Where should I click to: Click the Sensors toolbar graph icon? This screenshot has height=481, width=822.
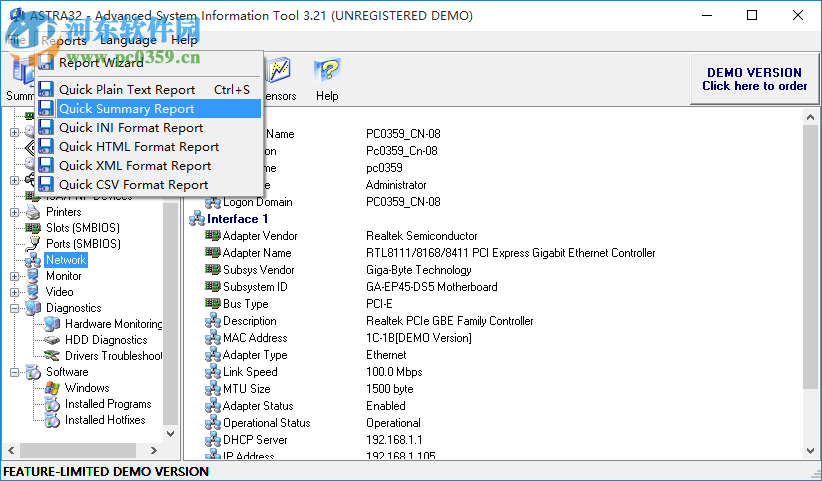coord(278,71)
